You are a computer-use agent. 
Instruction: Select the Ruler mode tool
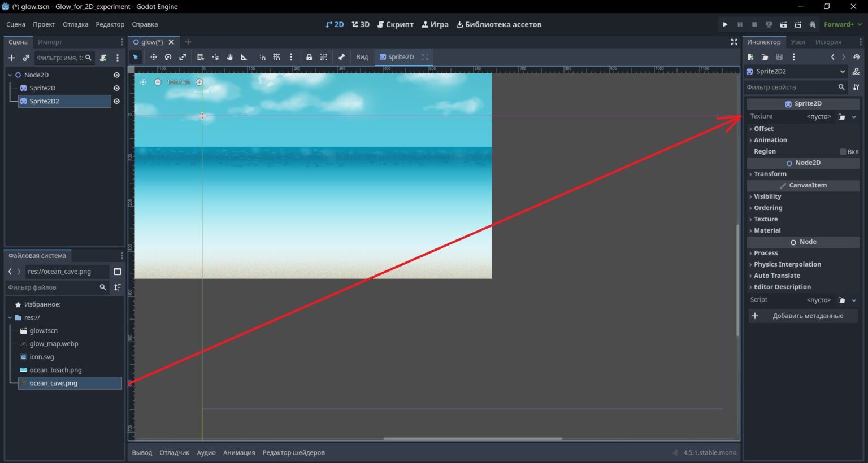coord(244,57)
